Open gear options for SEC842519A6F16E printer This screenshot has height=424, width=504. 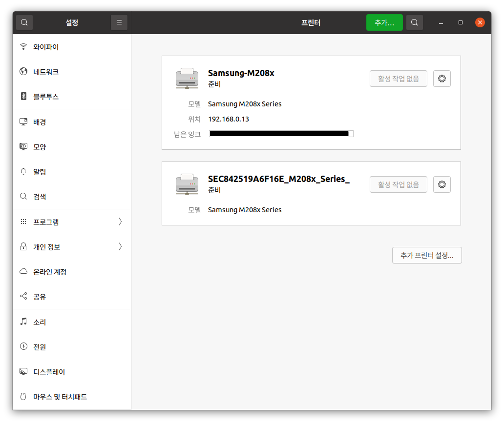pyautogui.click(x=441, y=184)
